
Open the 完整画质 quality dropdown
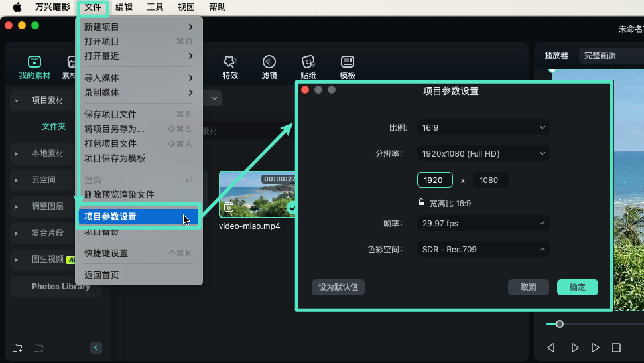point(612,56)
